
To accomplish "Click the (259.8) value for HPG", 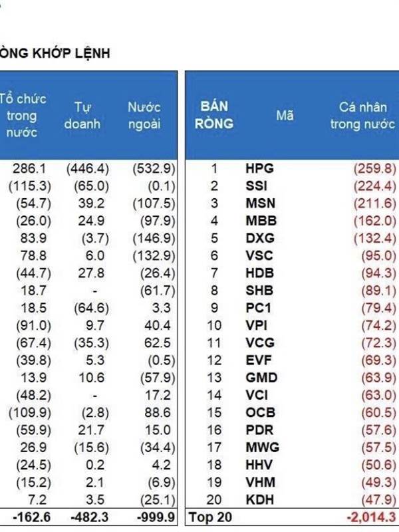I will point(375,169).
